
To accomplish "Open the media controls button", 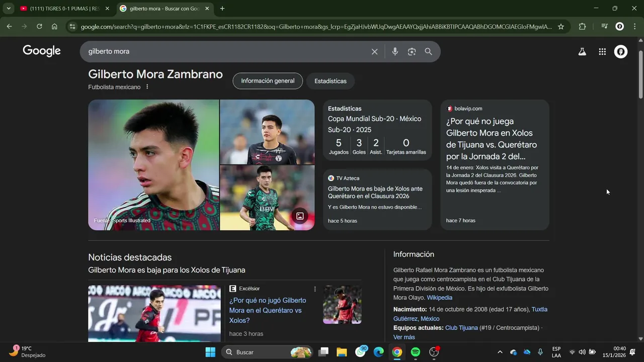I will pyautogui.click(x=605, y=27).
